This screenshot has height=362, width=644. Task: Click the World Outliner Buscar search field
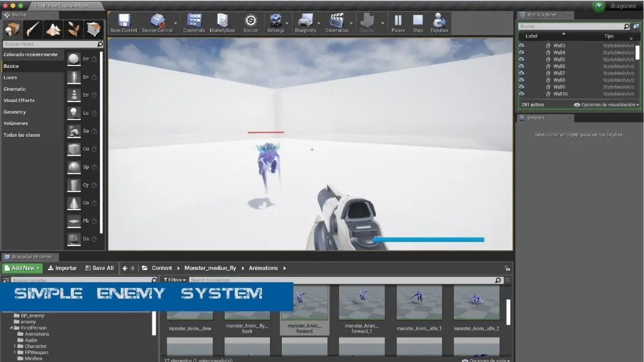tap(574, 26)
